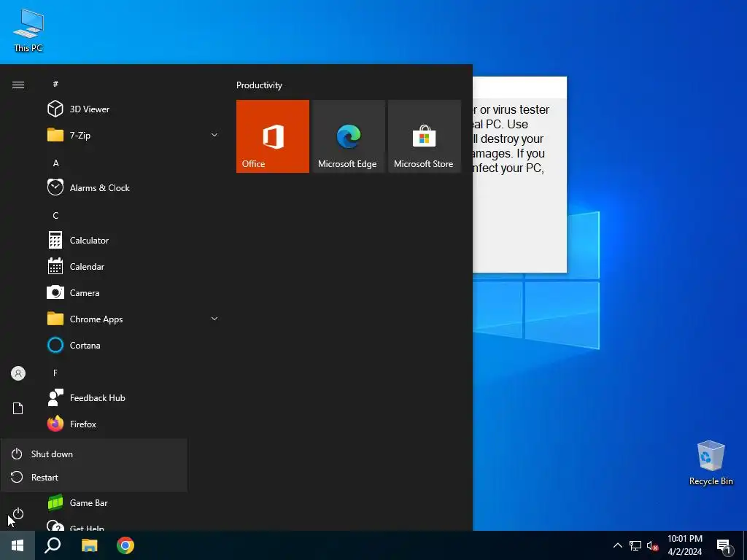Click the F letter header

tap(55, 373)
